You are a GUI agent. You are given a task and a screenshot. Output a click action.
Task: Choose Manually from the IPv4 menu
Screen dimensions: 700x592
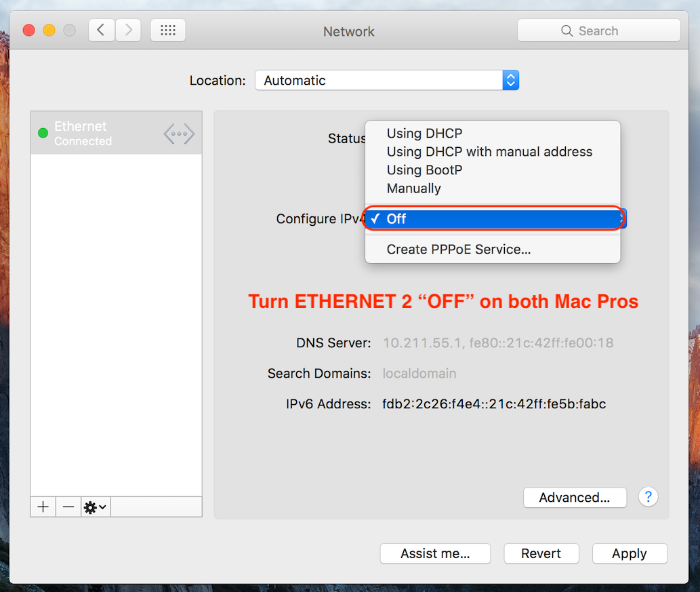(493, 188)
